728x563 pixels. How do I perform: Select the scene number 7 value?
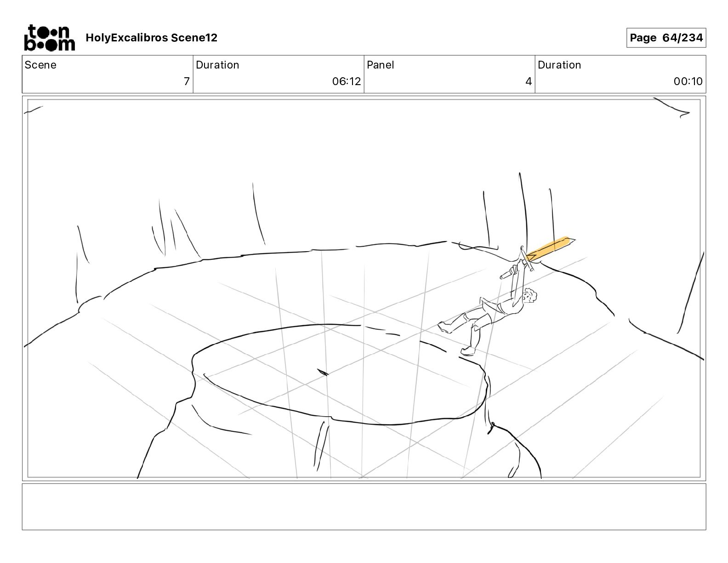click(x=187, y=81)
